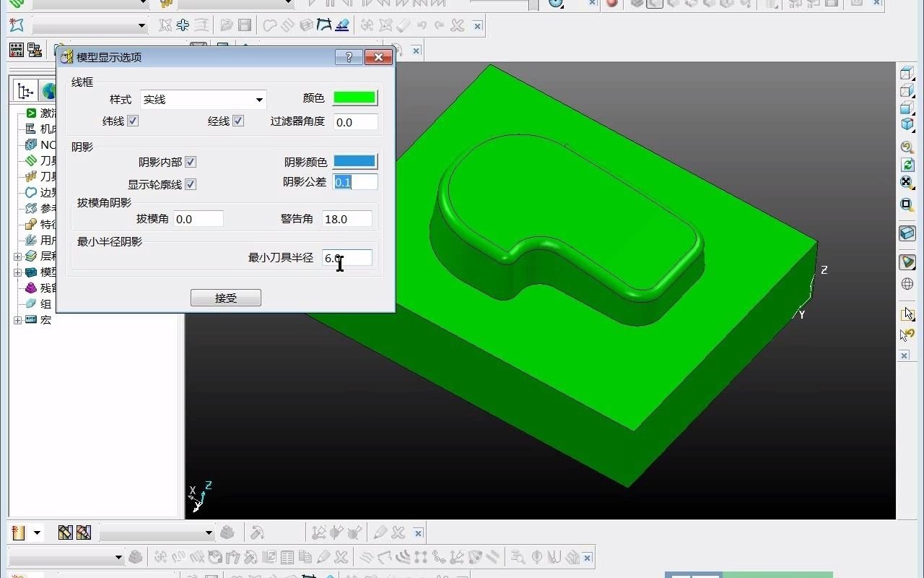Image resolution: width=924 pixels, height=578 pixels.
Task: Open dropdown arrow next to pattern icon
Action: point(38,533)
